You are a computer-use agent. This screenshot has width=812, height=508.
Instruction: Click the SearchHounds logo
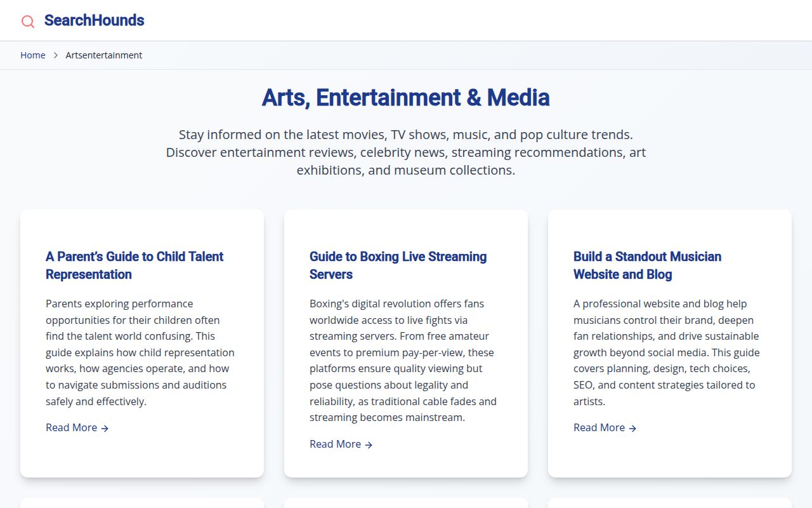click(93, 20)
